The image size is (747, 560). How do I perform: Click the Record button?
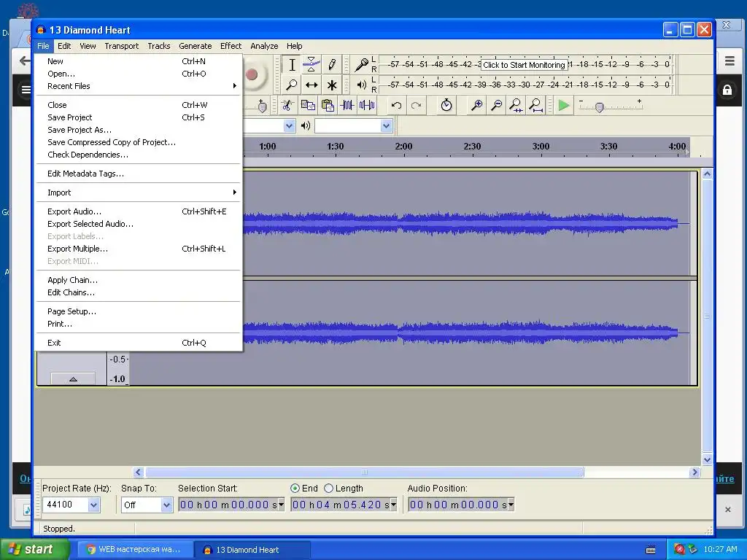(253, 75)
